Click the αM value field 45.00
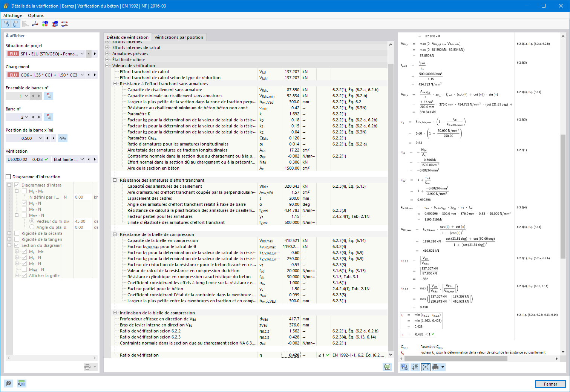The image size is (570, 392). pos(82,221)
